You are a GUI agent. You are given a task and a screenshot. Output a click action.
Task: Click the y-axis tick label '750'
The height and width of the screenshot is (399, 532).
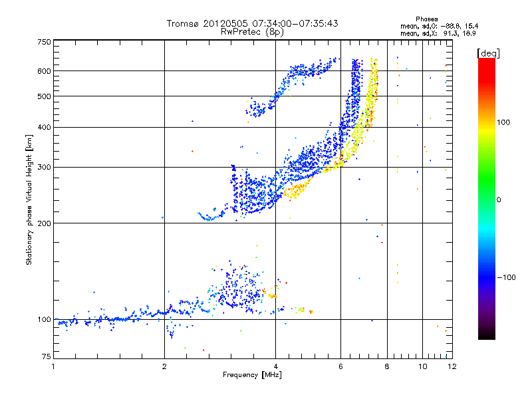[44, 42]
